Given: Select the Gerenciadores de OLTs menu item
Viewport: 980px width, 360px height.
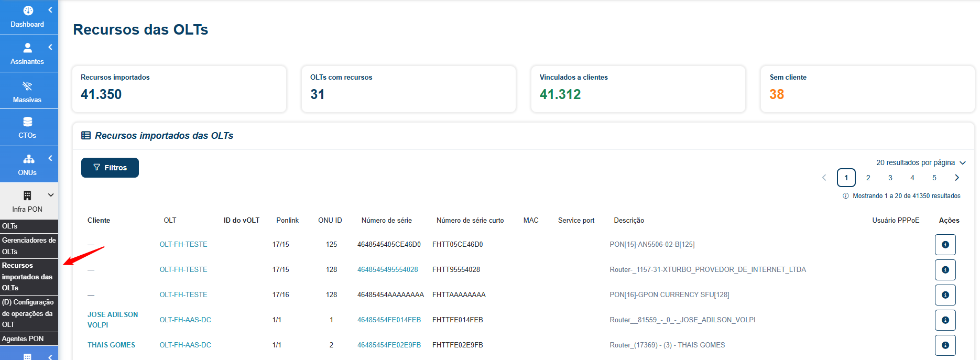Looking at the screenshot, I should pyautogui.click(x=29, y=246).
